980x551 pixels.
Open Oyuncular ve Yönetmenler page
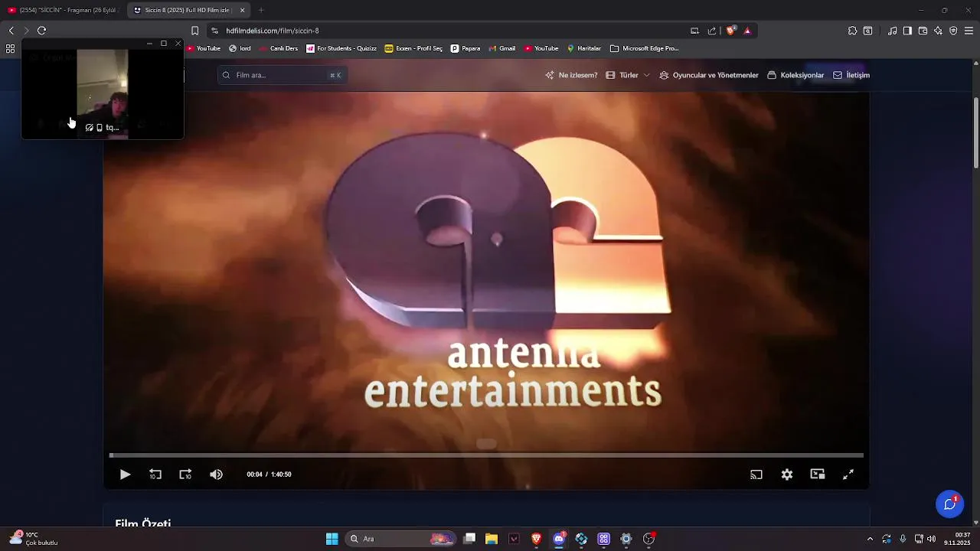coord(709,75)
